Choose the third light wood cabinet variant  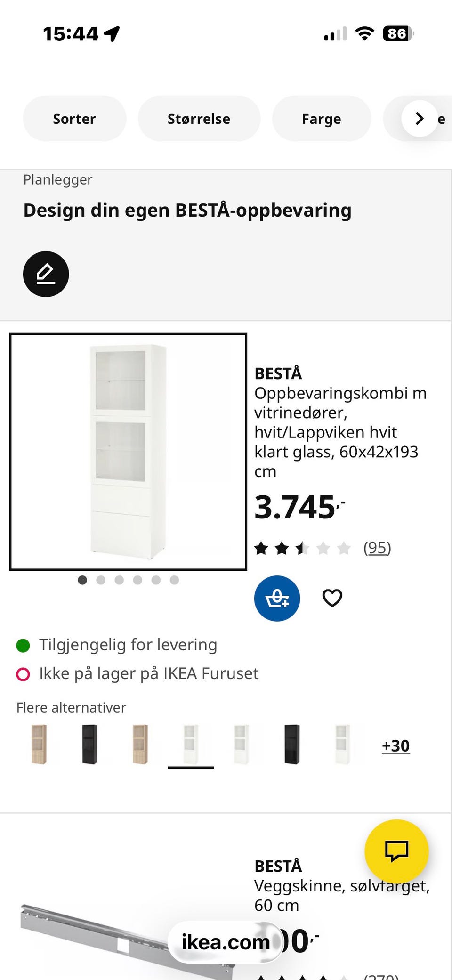point(140,744)
